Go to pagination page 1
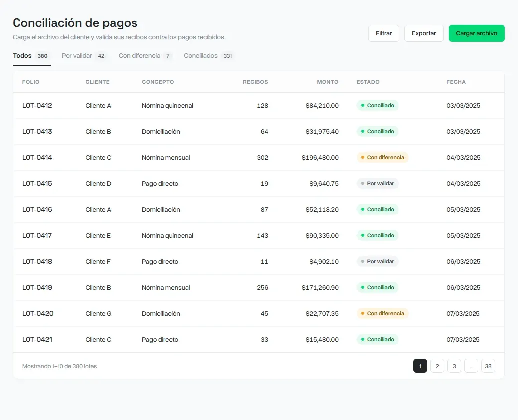 tap(420, 366)
